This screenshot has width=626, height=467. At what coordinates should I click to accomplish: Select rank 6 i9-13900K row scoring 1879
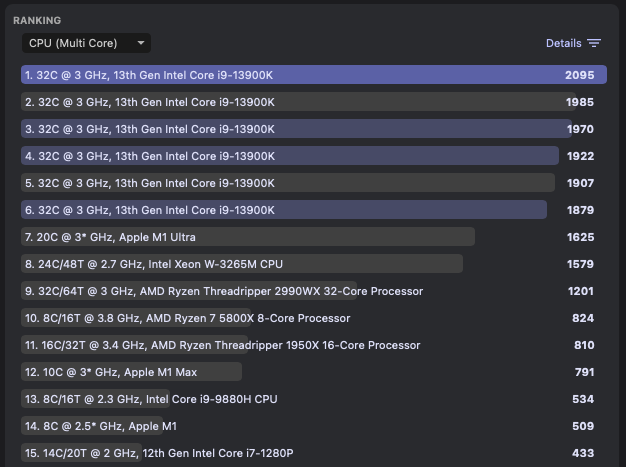(x=314, y=210)
